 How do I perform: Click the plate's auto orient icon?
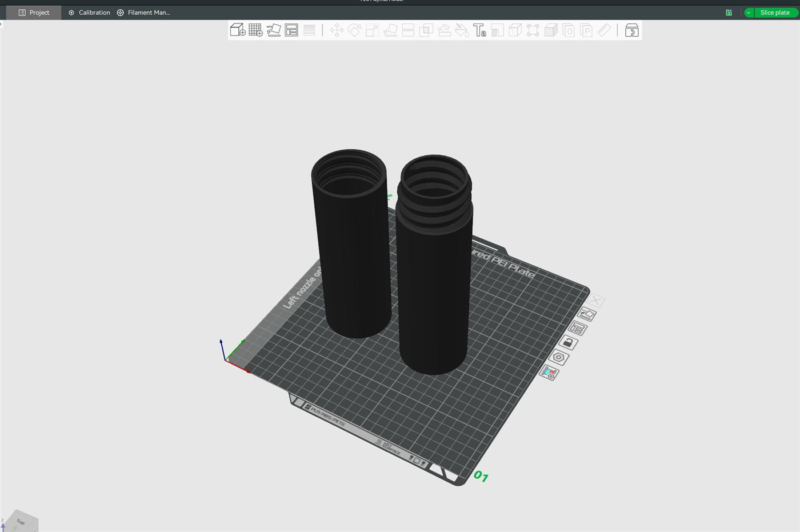point(587,314)
